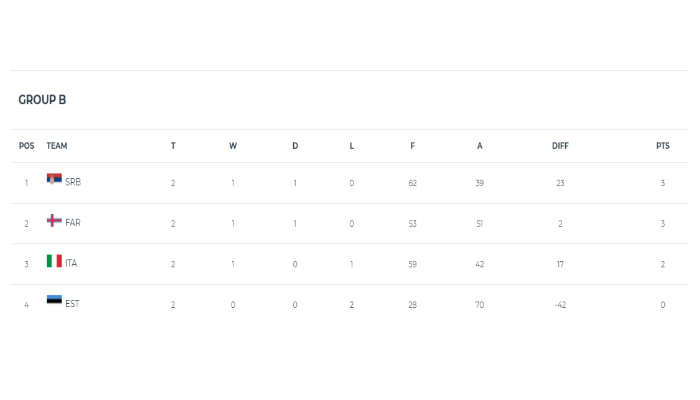
Task: Open the SRB team link
Action: [73, 183]
